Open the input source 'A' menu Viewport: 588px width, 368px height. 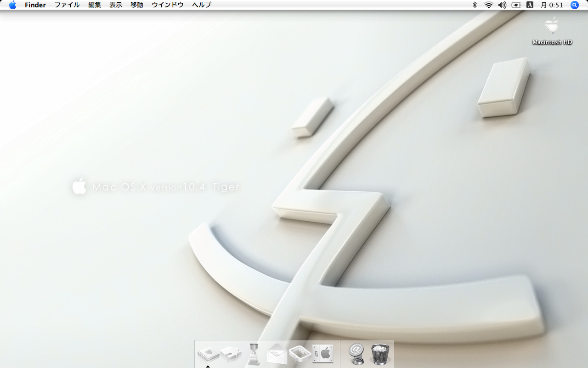530,5
